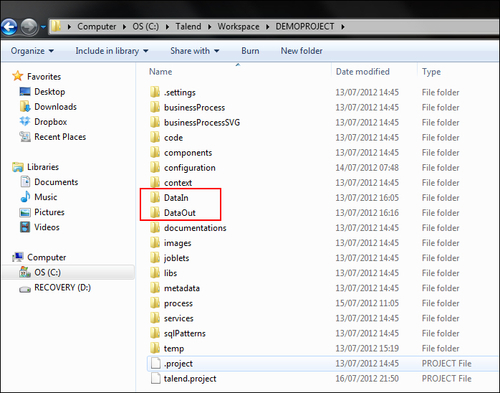Image resolution: width=500 pixels, height=393 pixels.
Task: Sort by the Name column header
Action: coord(160,72)
